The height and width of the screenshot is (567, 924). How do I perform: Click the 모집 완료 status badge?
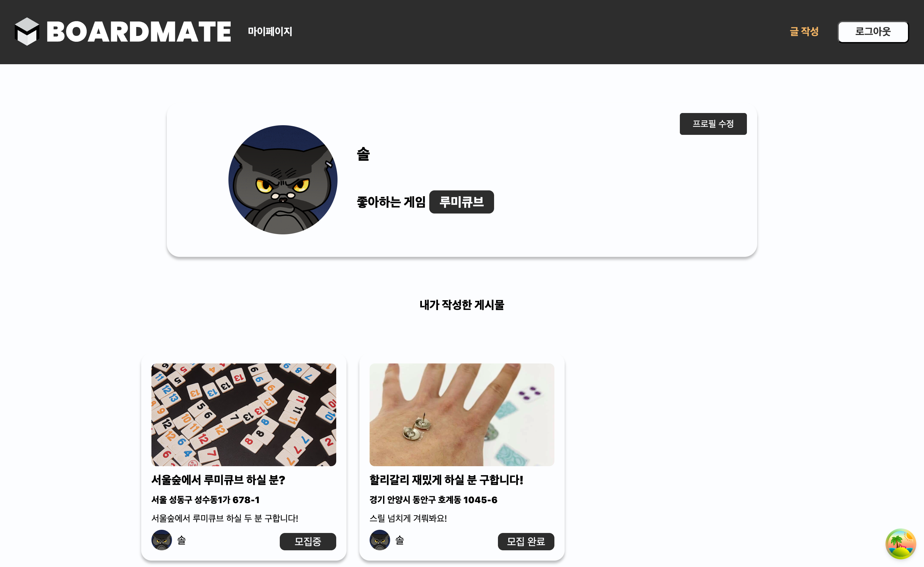coord(526,542)
